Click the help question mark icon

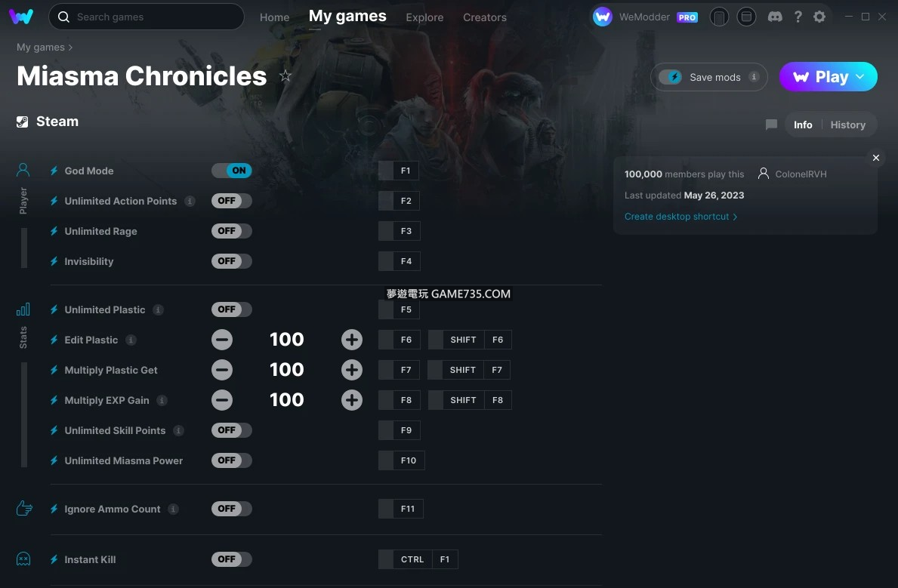tap(798, 17)
